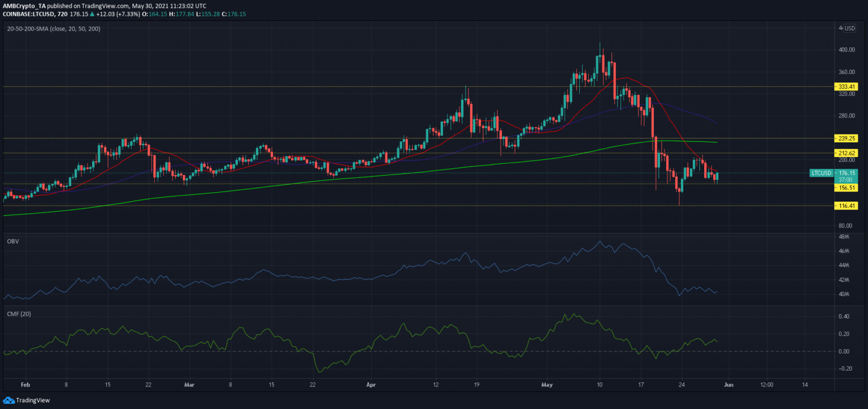Select the Apr label on time axis
868x409 pixels.
(x=371, y=384)
